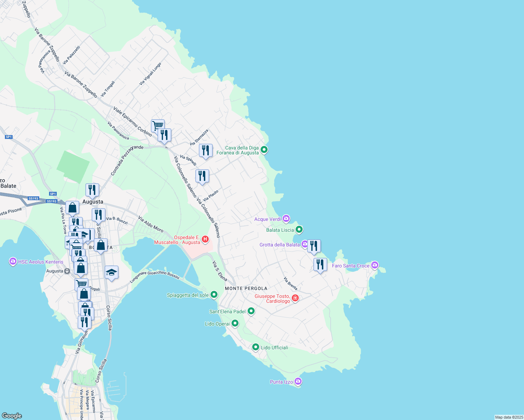Screen dimensions: 524x420
Task: Select the restaurant marker left of Faro Santa Croce
Action: [320, 265]
